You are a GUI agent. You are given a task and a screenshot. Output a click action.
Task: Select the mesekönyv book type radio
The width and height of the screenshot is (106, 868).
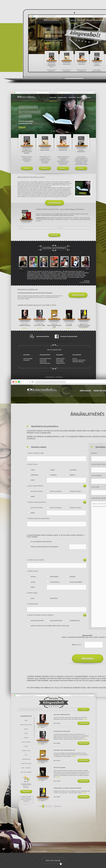[48, 475]
